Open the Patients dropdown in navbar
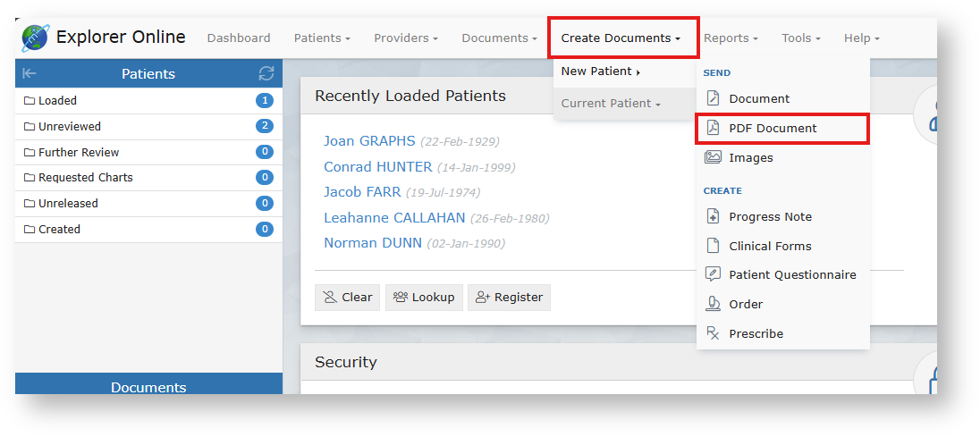 pyautogui.click(x=322, y=38)
